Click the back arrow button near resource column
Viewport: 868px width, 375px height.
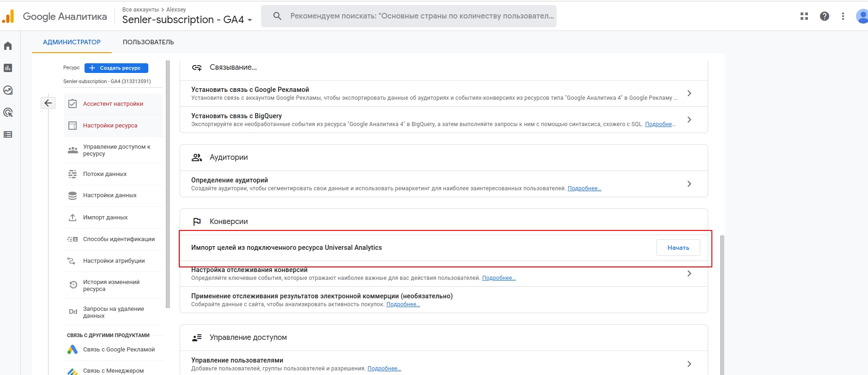pos(48,103)
